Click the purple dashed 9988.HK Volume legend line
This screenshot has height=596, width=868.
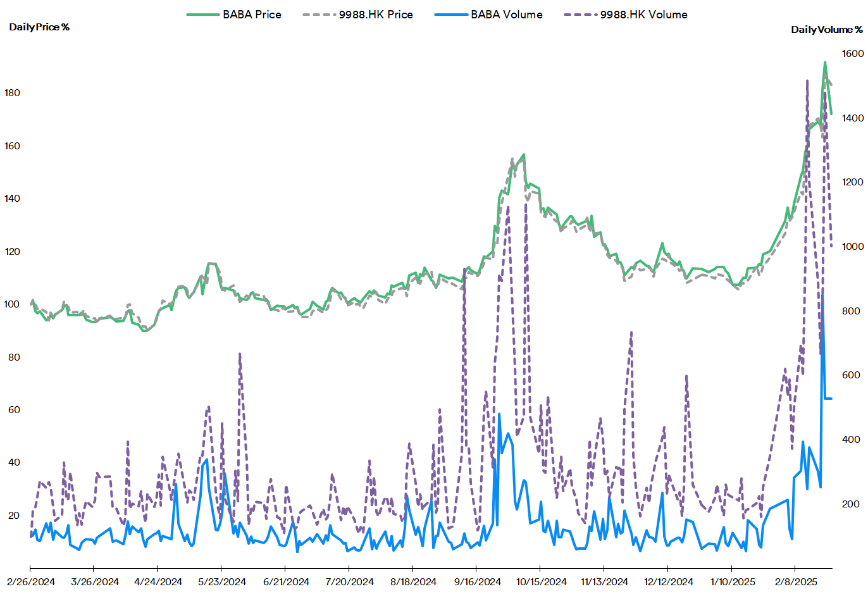point(580,15)
